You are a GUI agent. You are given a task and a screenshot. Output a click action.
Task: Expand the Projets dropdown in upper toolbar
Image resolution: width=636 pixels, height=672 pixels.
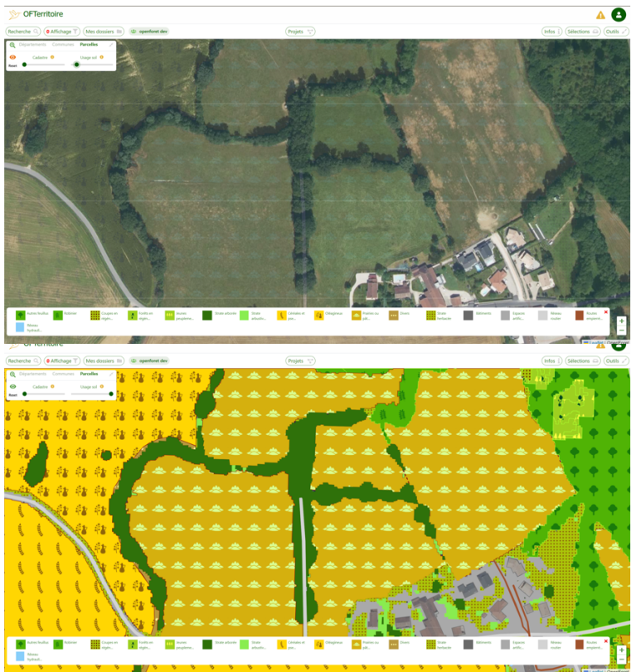[300, 31]
